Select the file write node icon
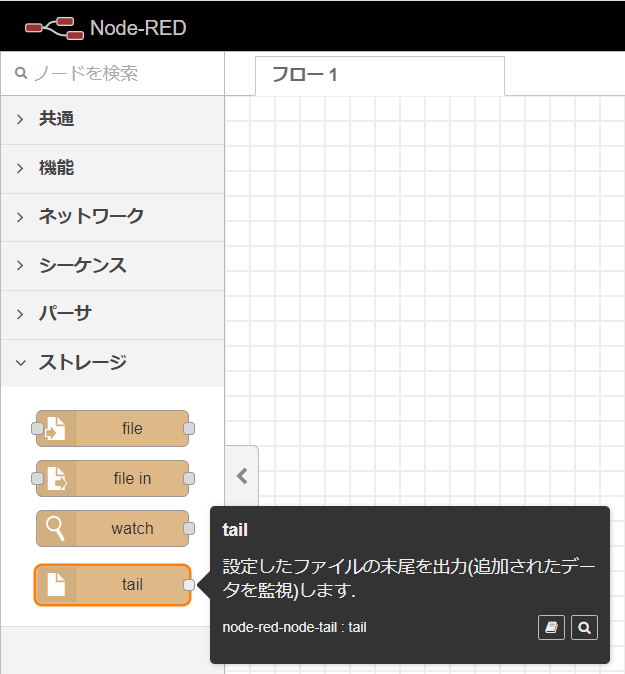This screenshot has width=625, height=674. click(x=56, y=429)
